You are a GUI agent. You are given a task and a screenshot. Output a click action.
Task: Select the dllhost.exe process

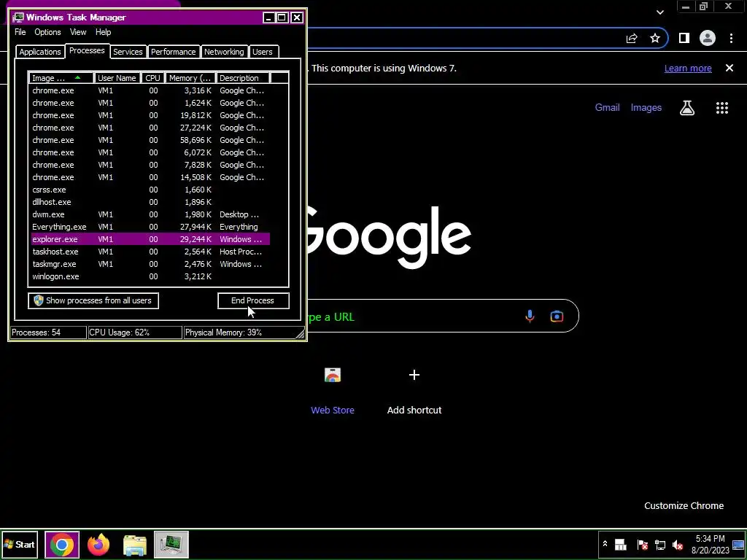coord(150,202)
